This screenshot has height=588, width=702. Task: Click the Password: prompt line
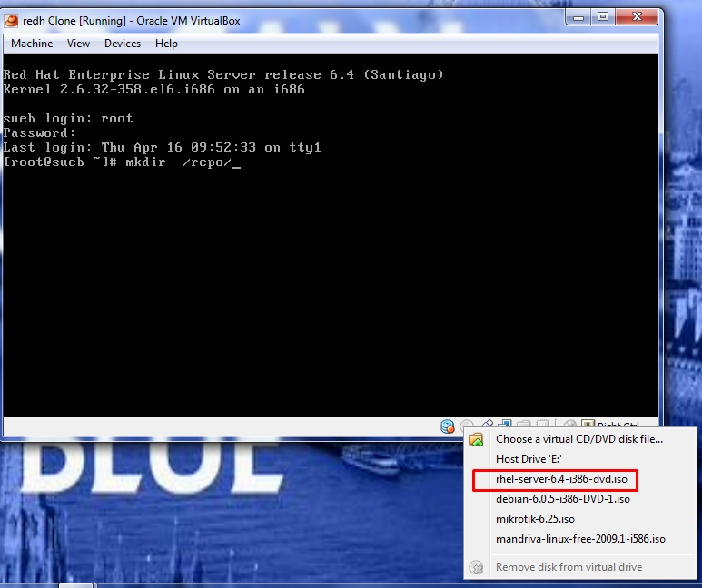(39, 132)
